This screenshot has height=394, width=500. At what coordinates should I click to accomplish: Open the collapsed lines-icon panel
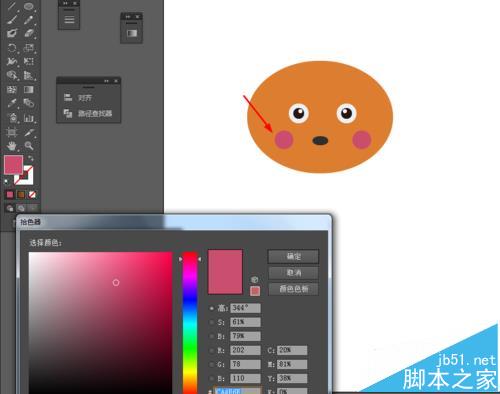pyautogui.click(x=69, y=19)
